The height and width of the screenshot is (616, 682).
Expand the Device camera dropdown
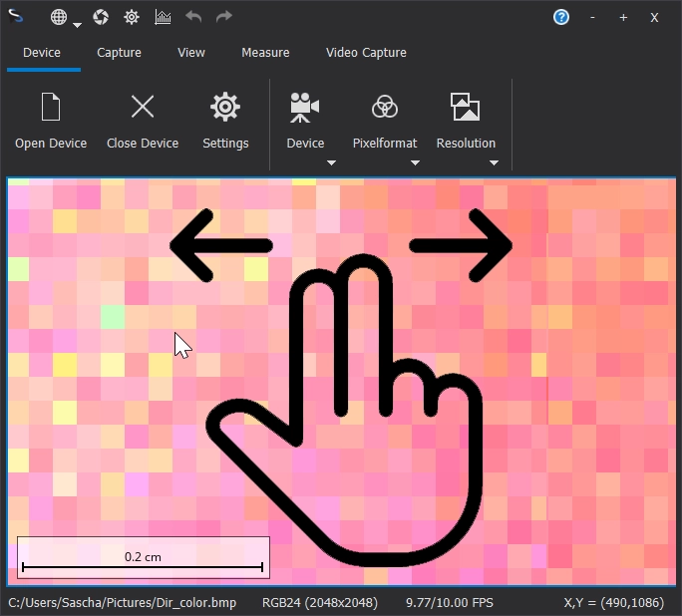(331, 162)
